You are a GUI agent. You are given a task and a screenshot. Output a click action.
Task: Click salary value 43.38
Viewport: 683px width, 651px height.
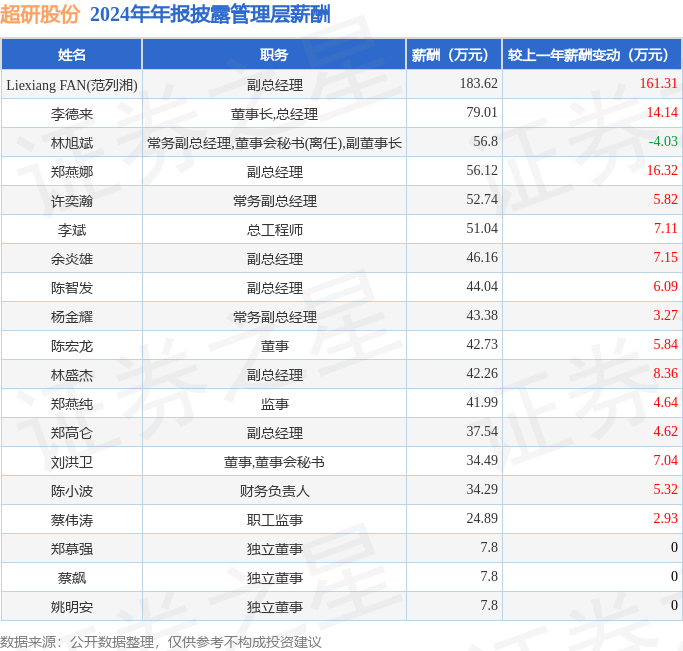[482, 315]
